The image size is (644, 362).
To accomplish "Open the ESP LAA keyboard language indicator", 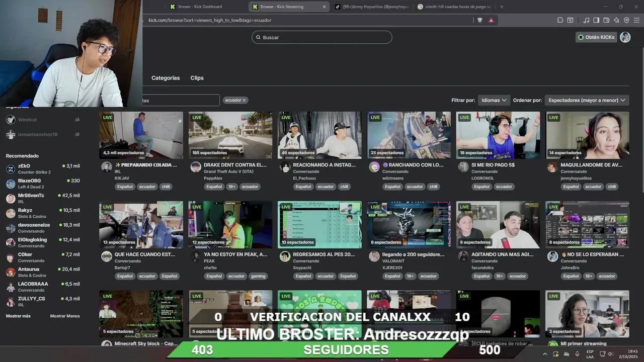I will point(590,354).
